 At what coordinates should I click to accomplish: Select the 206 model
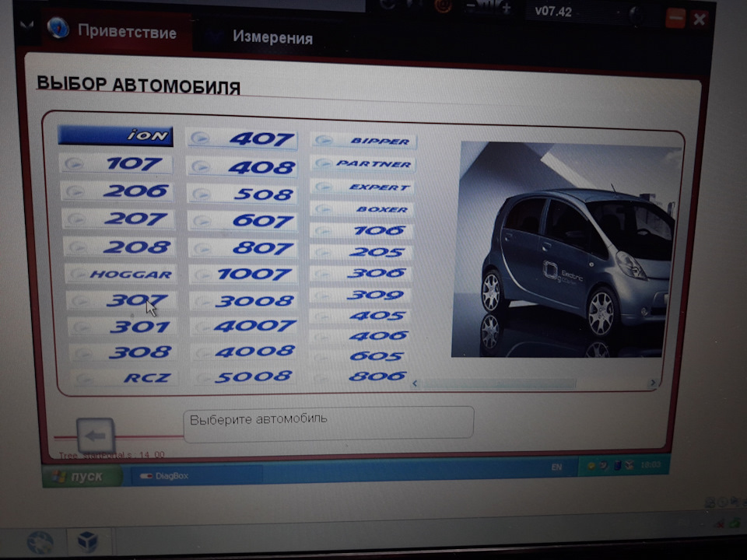pyautogui.click(x=117, y=191)
